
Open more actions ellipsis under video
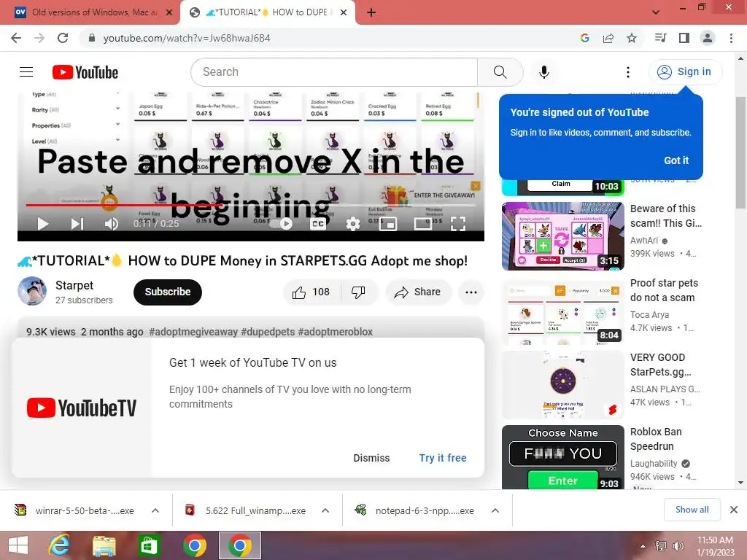click(x=471, y=292)
